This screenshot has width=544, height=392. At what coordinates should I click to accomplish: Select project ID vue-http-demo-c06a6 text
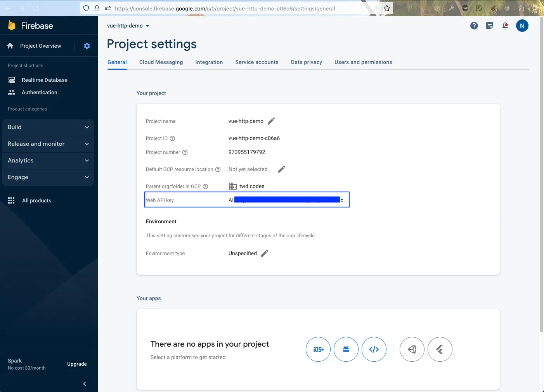point(254,138)
